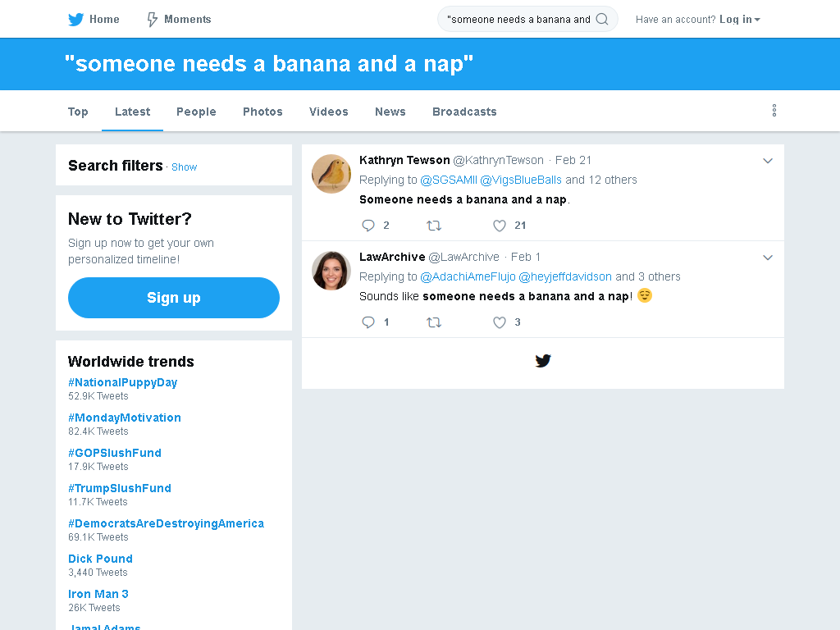Open the #NationalPuppyDay trend
This screenshot has width=840, height=630.
[x=123, y=382]
